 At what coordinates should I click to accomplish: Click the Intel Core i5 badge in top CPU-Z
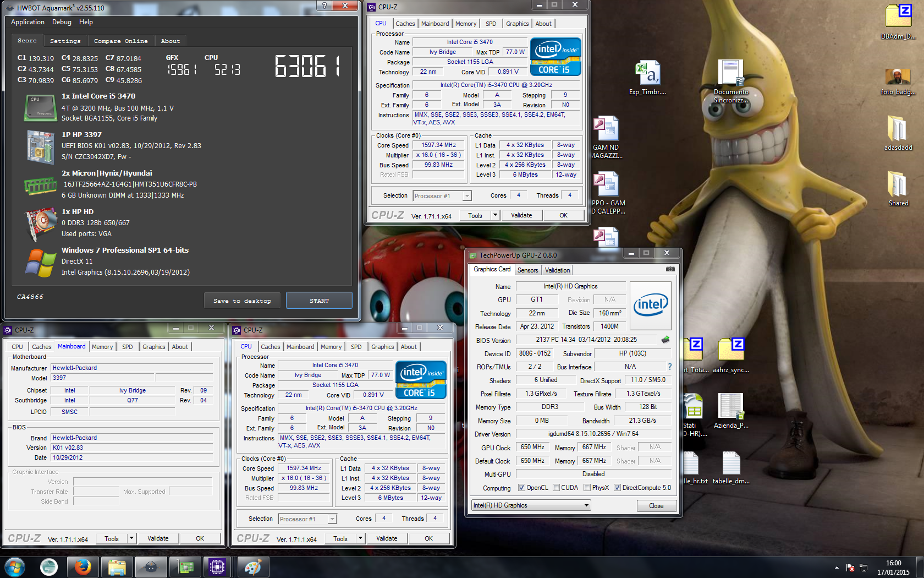click(555, 57)
